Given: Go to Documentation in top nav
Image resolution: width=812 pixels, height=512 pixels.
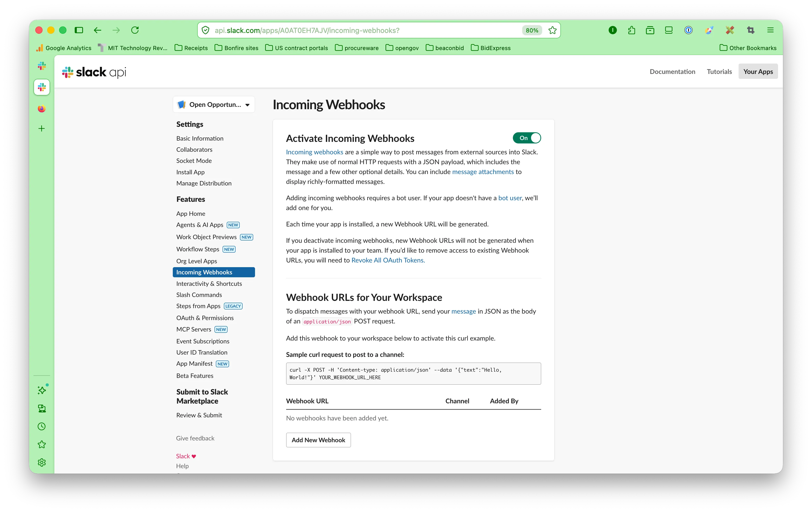Looking at the screenshot, I should 672,72.
